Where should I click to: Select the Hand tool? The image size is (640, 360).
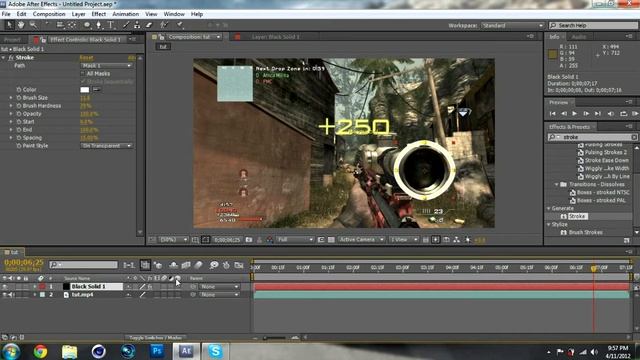coord(21,25)
